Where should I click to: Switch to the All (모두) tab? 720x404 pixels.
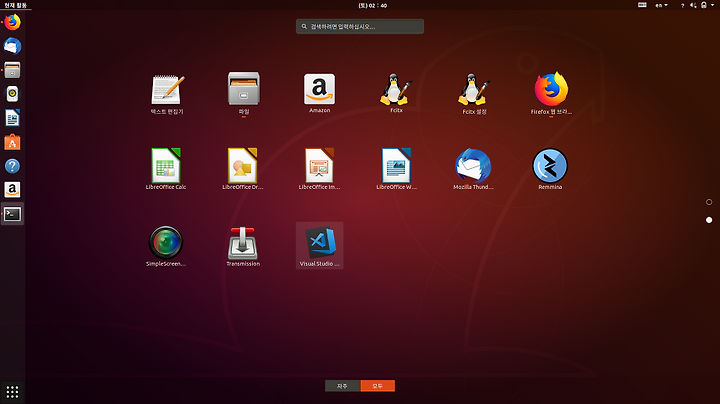(x=377, y=386)
